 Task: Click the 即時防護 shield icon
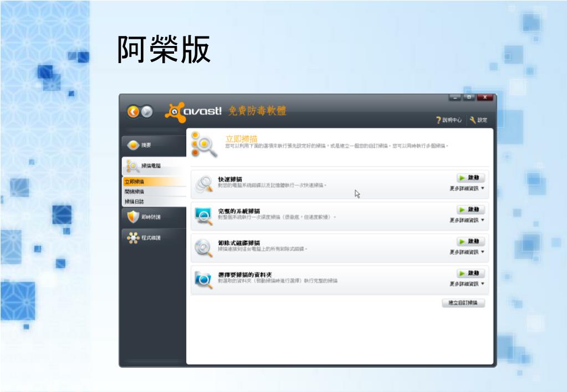(133, 217)
